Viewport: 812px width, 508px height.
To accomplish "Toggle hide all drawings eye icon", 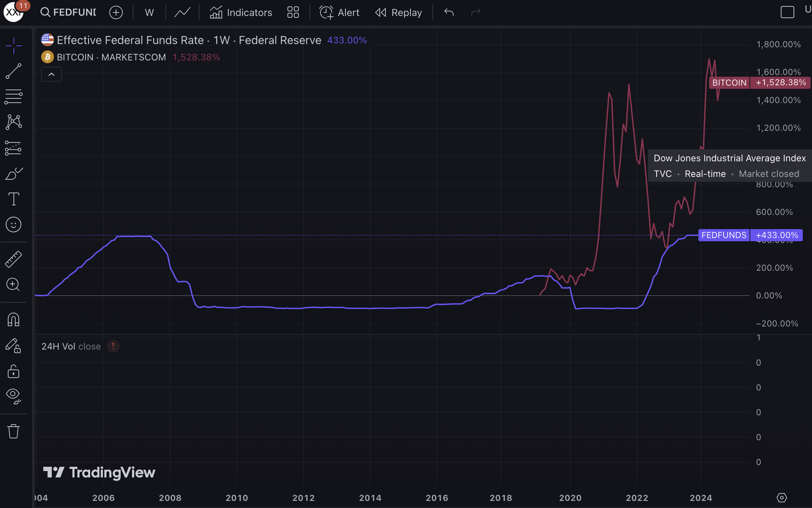I will tap(13, 396).
